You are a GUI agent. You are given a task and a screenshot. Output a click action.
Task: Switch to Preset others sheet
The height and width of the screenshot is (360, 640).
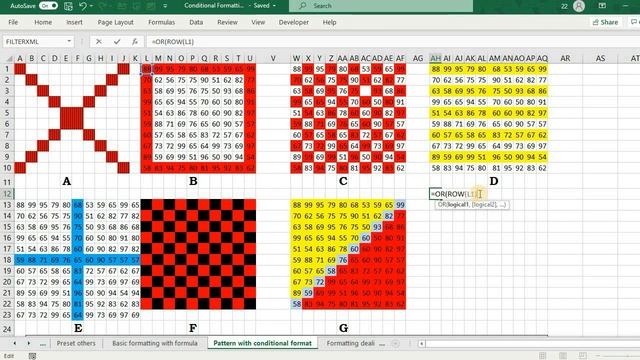click(x=76, y=343)
